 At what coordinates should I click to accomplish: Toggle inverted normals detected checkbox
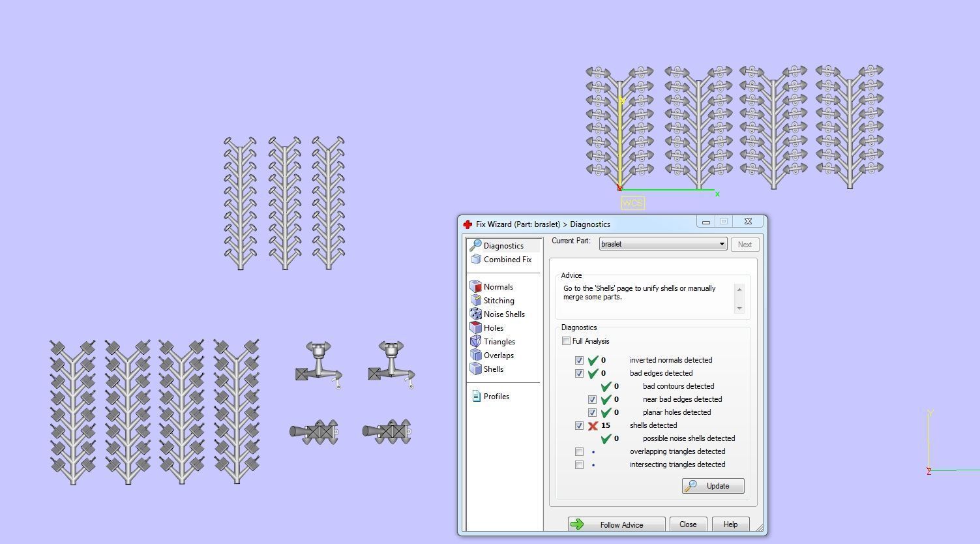click(579, 360)
